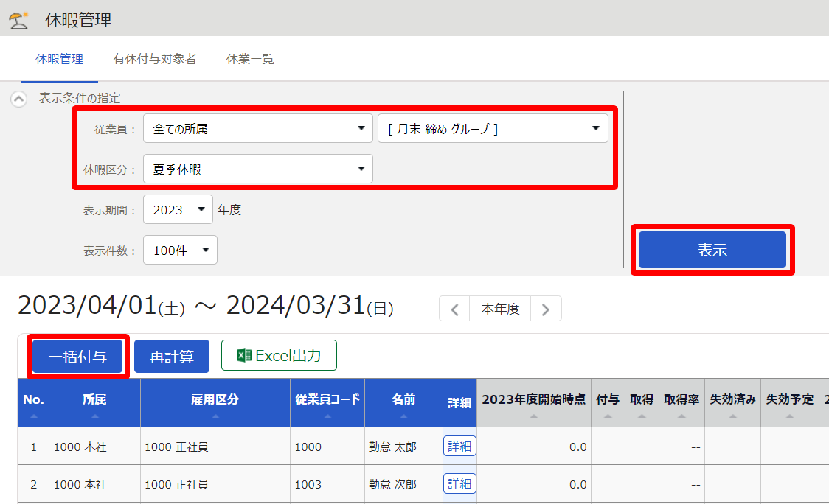Viewport: 829px width, 504px height.
Task: Sort by 失効予定 column
Action: pos(789,402)
